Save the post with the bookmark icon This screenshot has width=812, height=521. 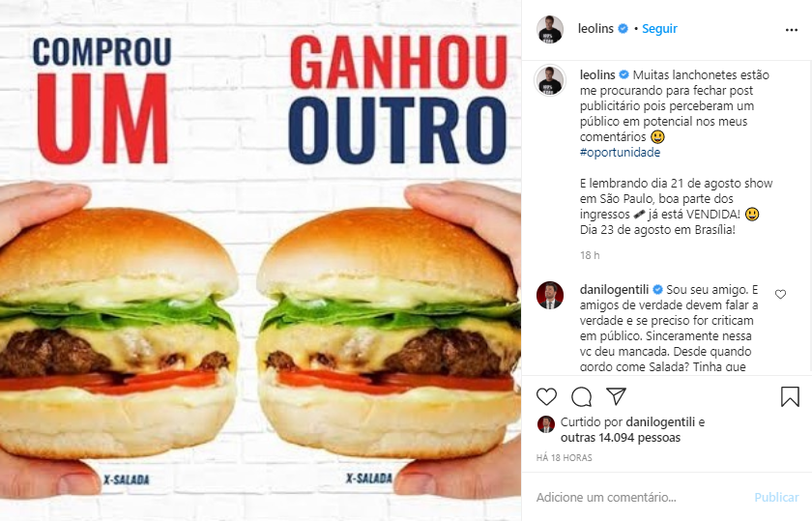[x=790, y=396]
